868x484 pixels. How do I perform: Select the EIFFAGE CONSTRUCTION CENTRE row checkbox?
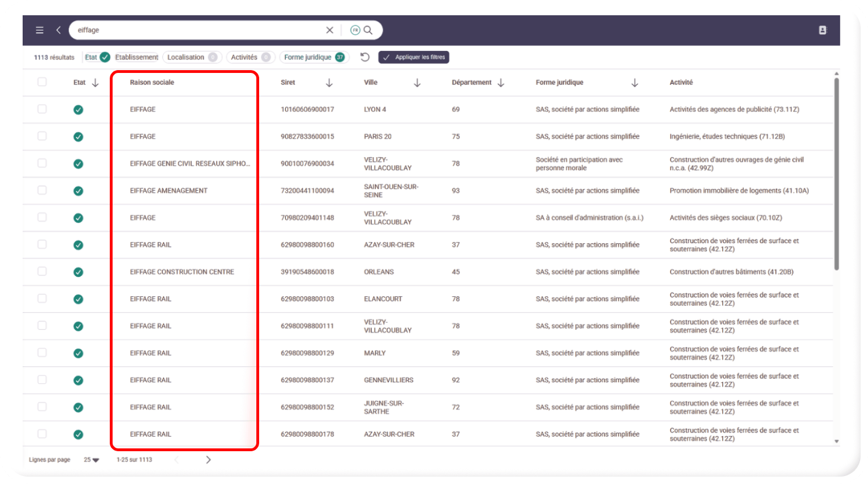tap(42, 271)
